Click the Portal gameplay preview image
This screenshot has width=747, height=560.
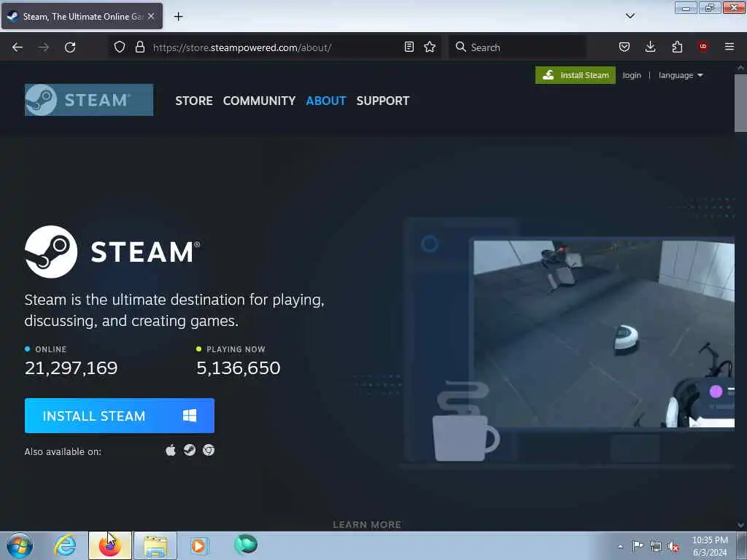point(604,334)
